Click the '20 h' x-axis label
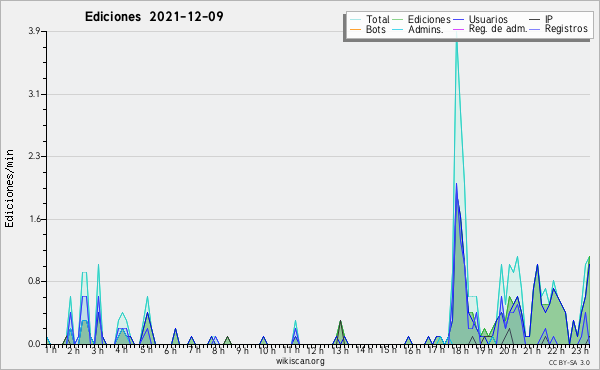The image size is (600, 370). (x=509, y=350)
